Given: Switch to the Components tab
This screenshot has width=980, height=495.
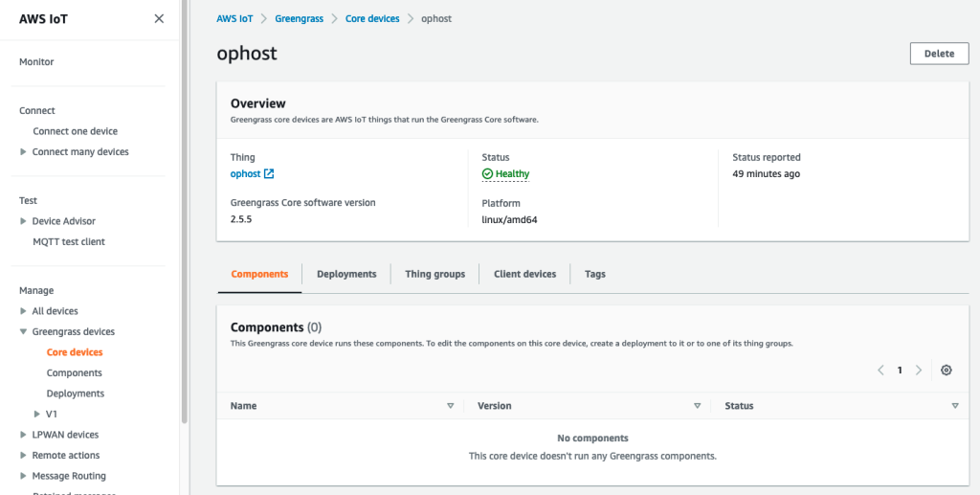Looking at the screenshot, I should tap(259, 275).
